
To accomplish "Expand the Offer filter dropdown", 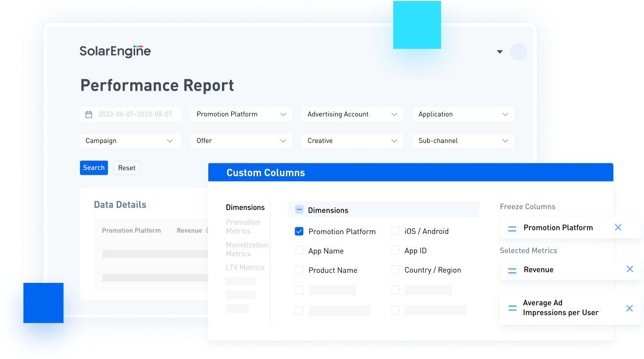I will tap(241, 141).
